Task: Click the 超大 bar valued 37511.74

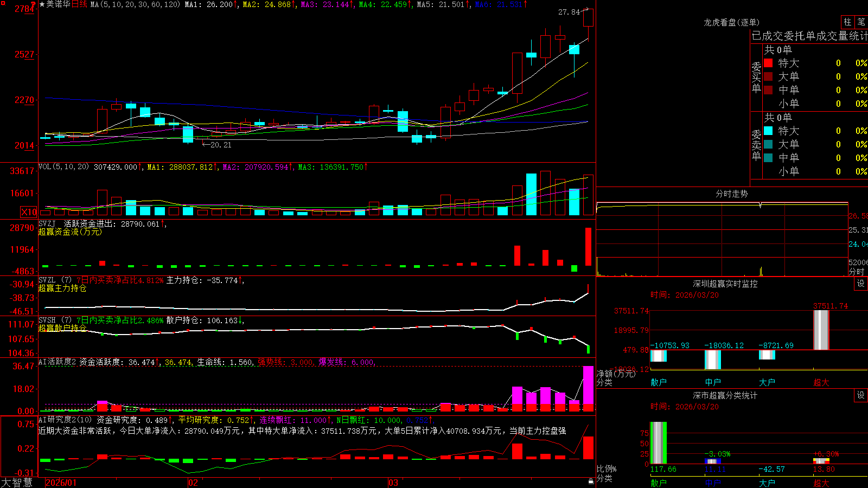Action: [x=821, y=330]
